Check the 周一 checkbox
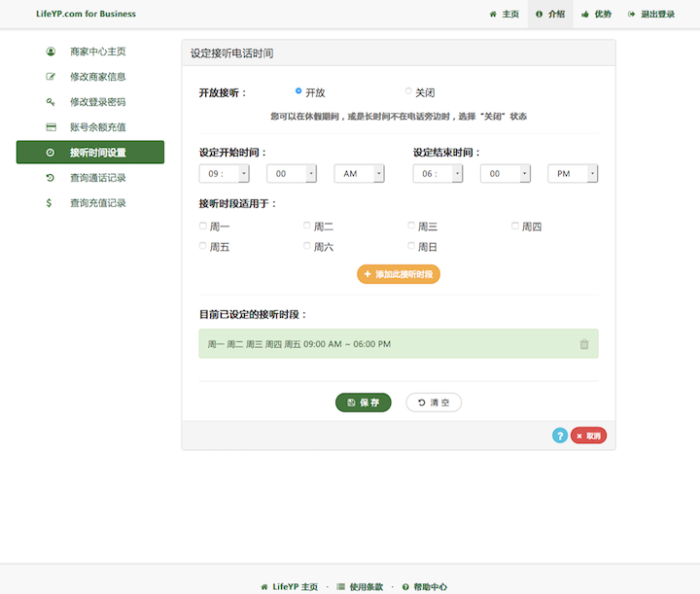The image size is (700, 594). click(202, 226)
